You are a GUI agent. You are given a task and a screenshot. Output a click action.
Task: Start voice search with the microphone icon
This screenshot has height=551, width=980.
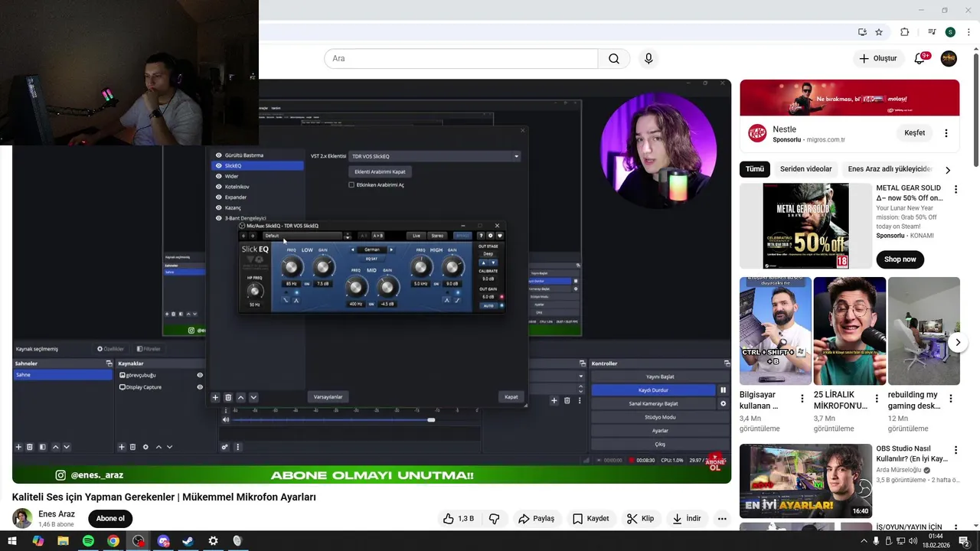click(x=648, y=59)
